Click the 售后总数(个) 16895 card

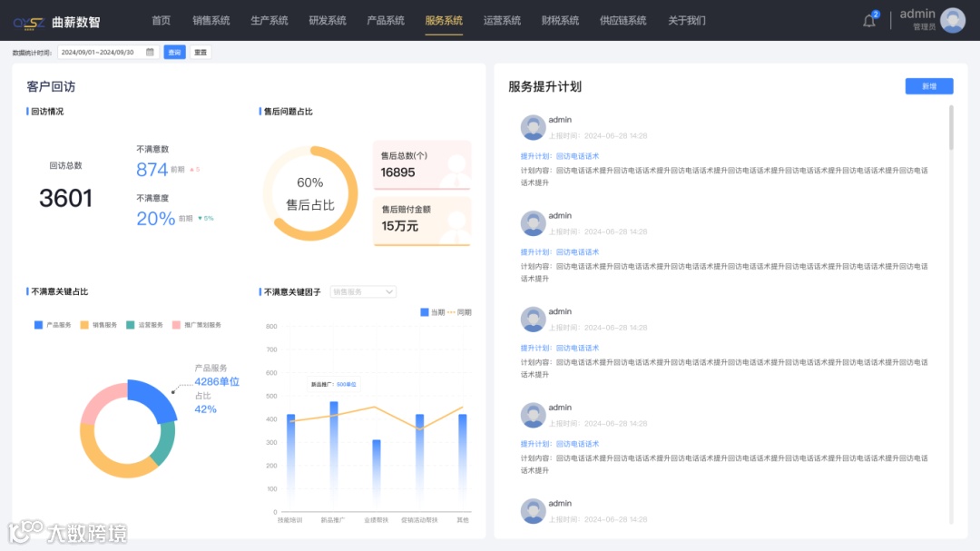click(x=422, y=165)
